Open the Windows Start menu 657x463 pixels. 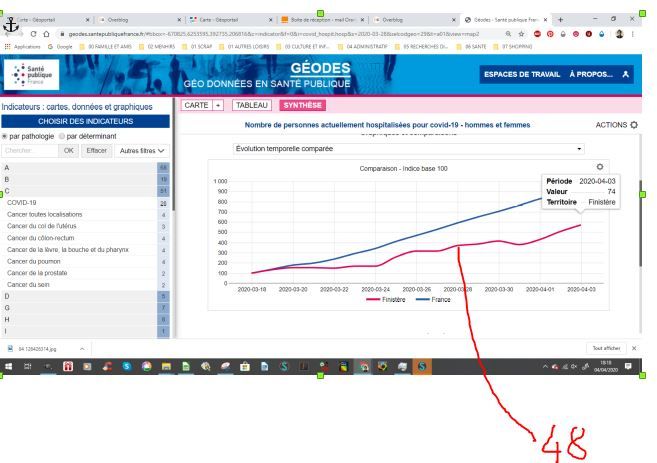[8, 367]
